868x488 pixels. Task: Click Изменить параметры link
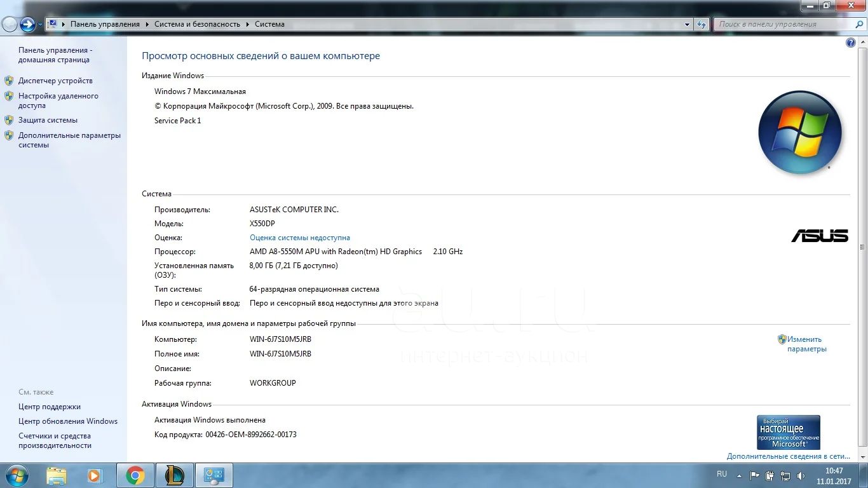click(806, 344)
